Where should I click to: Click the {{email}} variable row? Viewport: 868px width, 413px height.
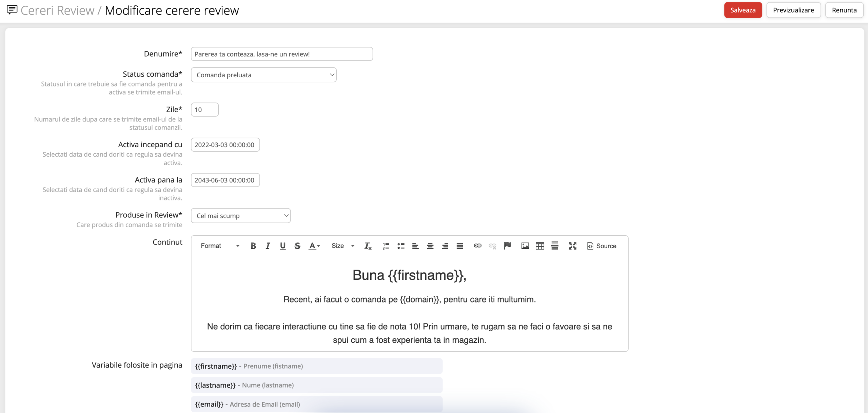click(317, 404)
